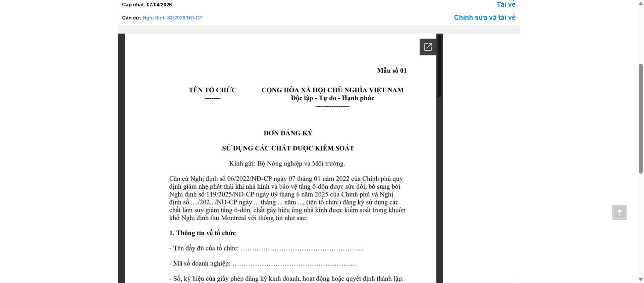Open the Nghị định 83/2026/NĐ-CP link

[x=172, y=18]
